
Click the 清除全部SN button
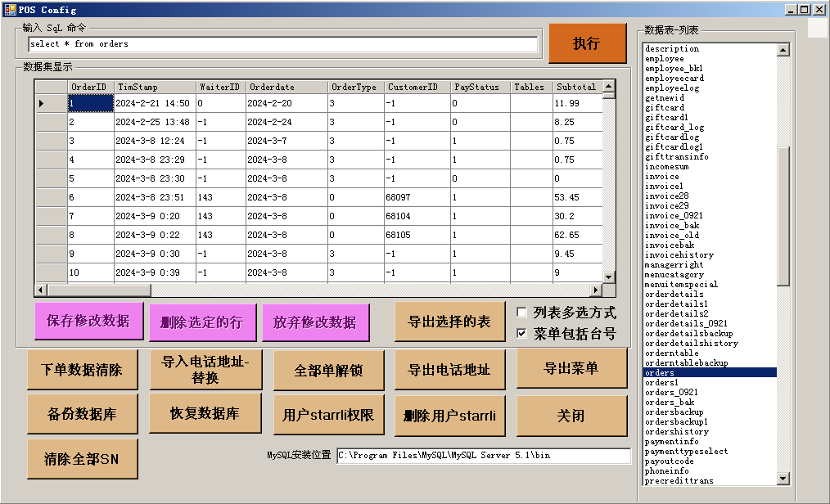pos(82,459)
